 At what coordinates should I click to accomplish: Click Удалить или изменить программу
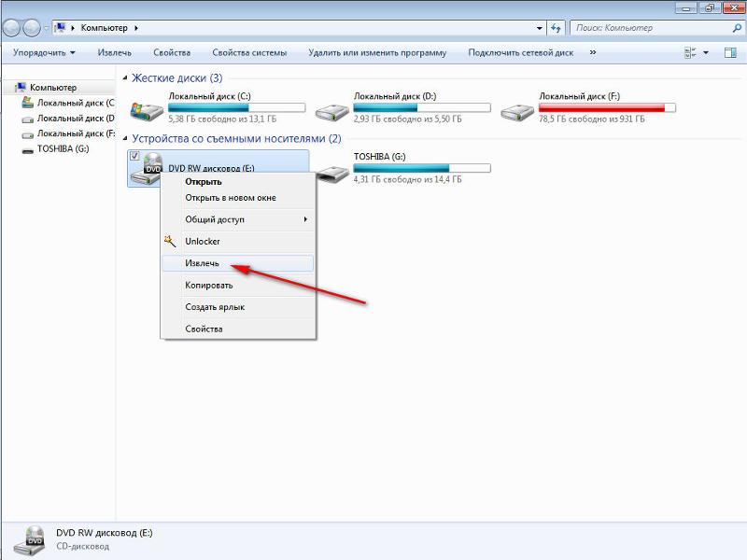(x=377, y=52)
